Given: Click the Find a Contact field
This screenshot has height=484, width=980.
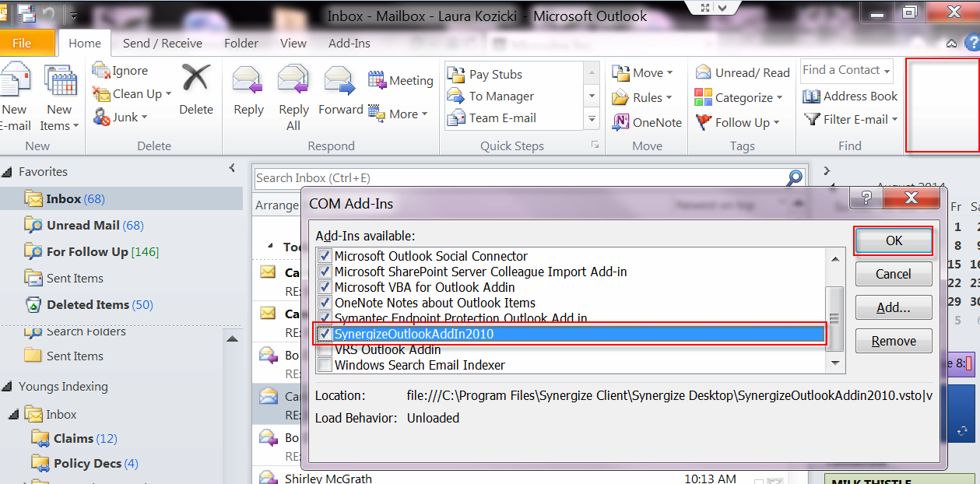Looking at the screenshot, I should pyautogui.click(x=846, y=70).
